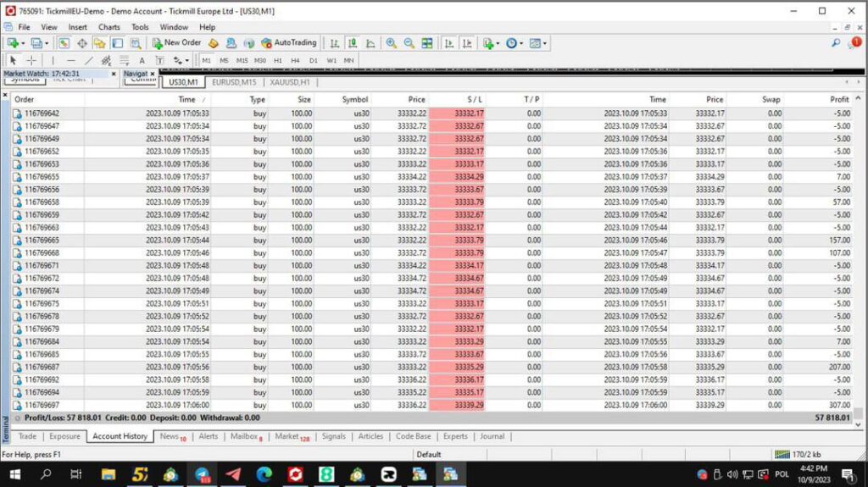868x487 pixels.
Task: Select the Horizontal Line drawing tool
Action: [x=70, y=60]
